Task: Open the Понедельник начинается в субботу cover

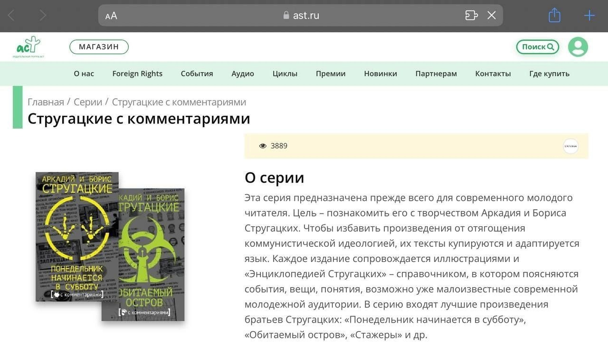Action: pos(77,237)
